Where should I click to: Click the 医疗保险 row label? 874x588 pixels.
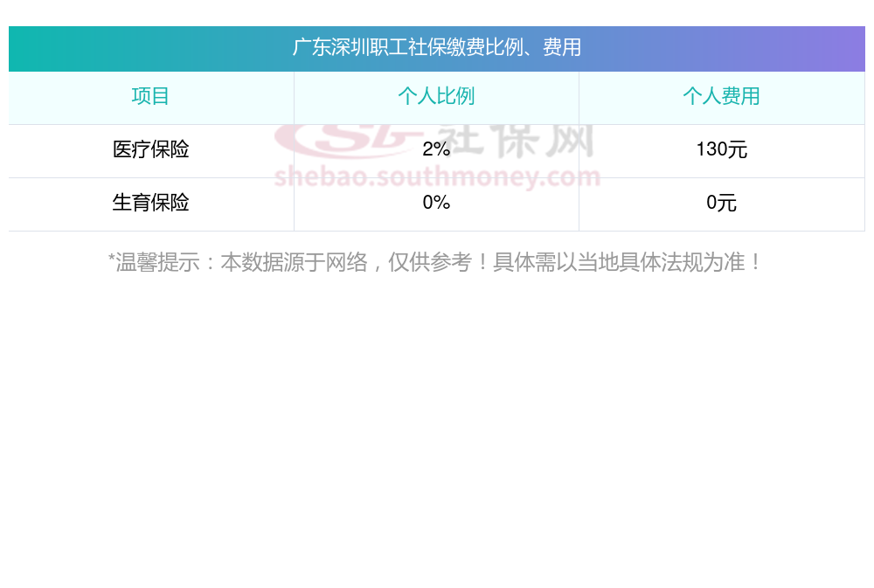click(150, 149)
